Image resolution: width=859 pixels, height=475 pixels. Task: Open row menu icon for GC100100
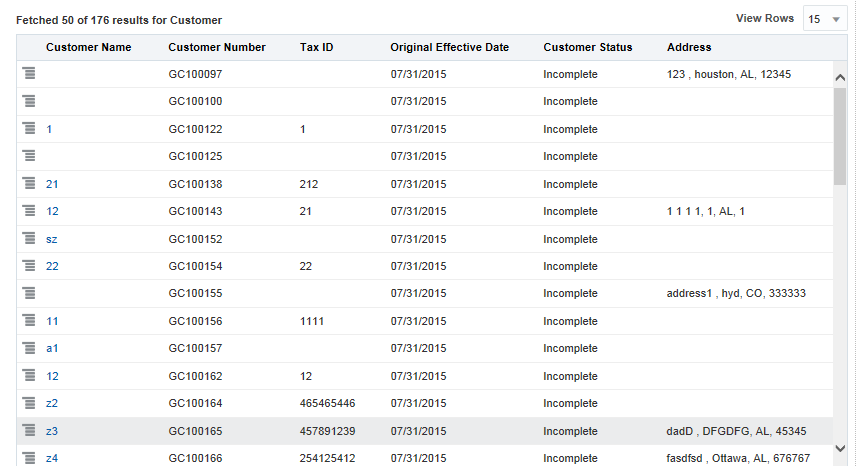(x=29, y=101)
